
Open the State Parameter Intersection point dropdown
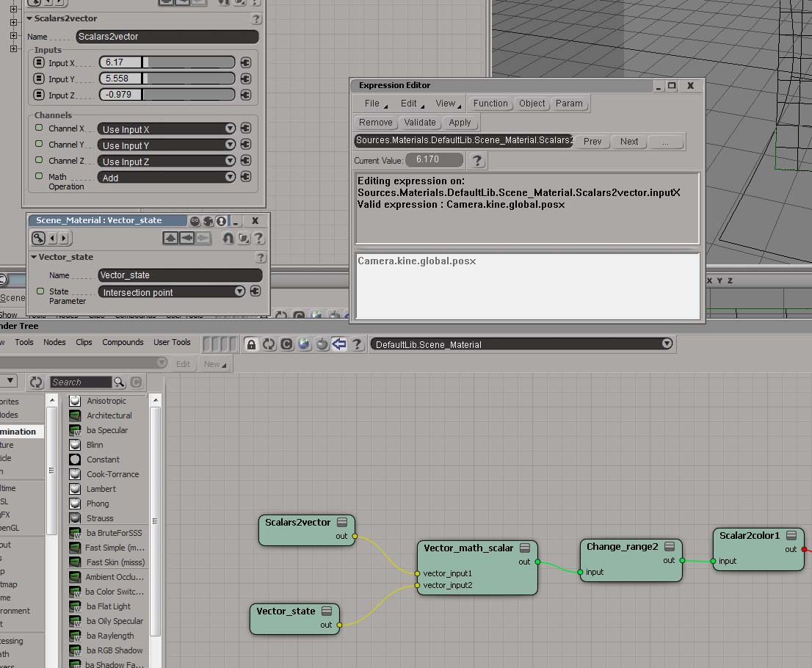pos(239,292)
